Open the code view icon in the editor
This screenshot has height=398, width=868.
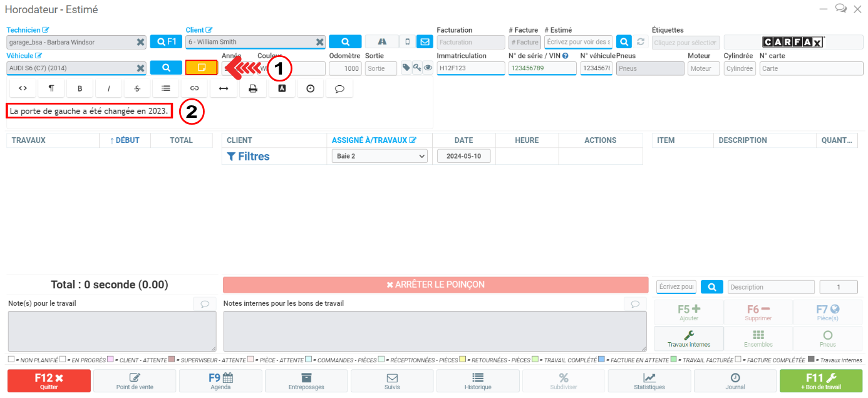coord(23,88)
